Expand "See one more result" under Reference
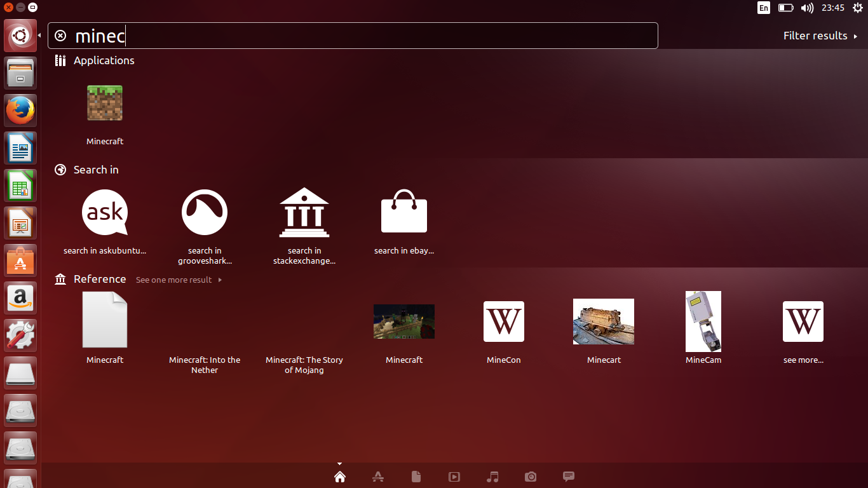The image size is (868, 488). coord(179,280)
